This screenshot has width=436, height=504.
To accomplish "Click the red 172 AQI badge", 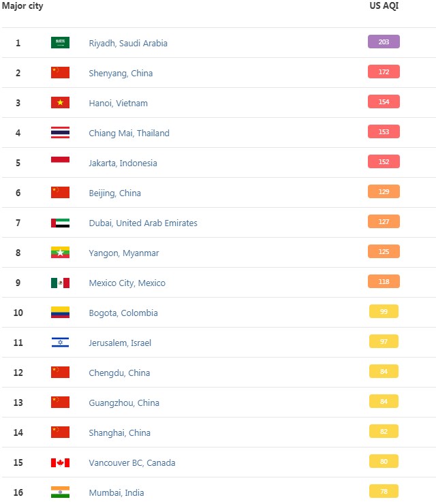I will [384, 72].
